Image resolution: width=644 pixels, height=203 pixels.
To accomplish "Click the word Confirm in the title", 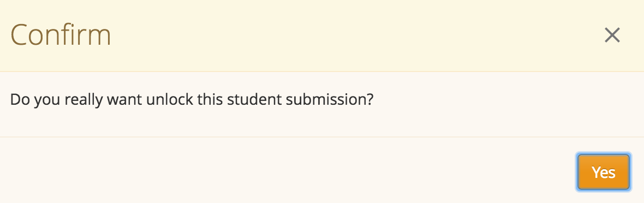I will [x=61, y=34].
